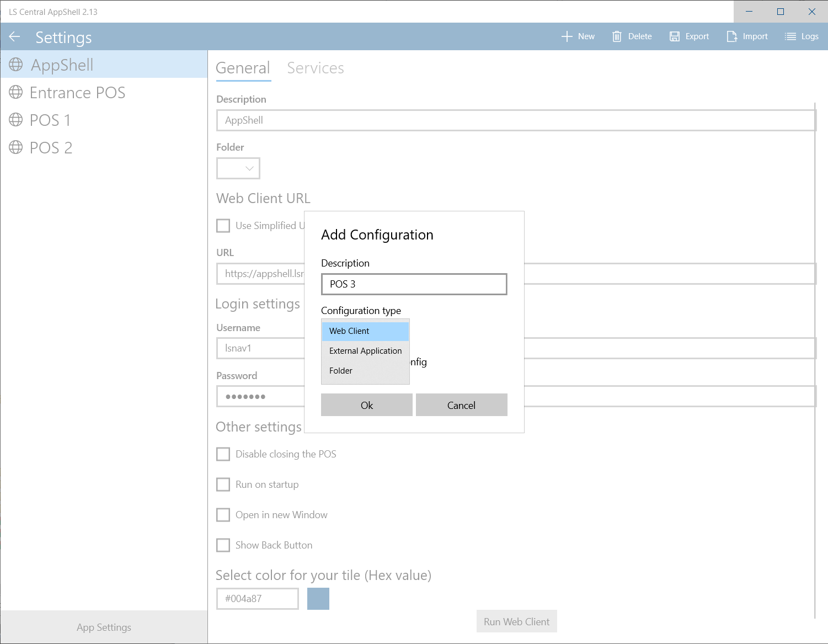The image size is (828, 644).
Task: Click the blue tile color swatch
Action: pos(318,599)
